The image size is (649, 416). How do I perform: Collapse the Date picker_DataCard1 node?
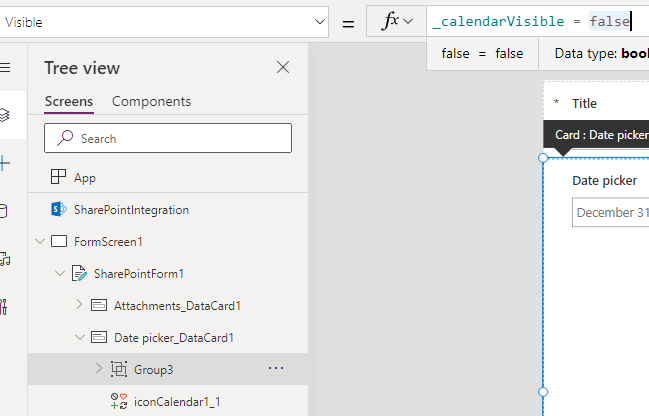click(79, 337)
